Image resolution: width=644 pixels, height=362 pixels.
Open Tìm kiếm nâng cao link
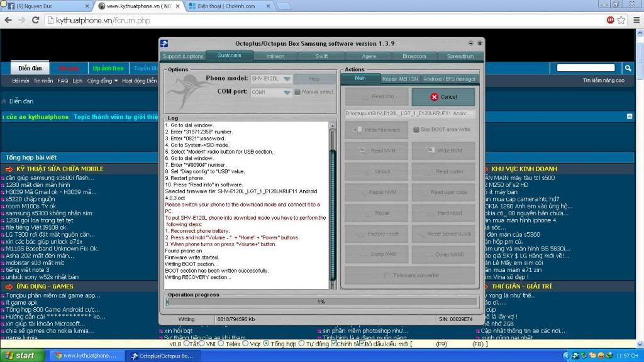point(603,81)
